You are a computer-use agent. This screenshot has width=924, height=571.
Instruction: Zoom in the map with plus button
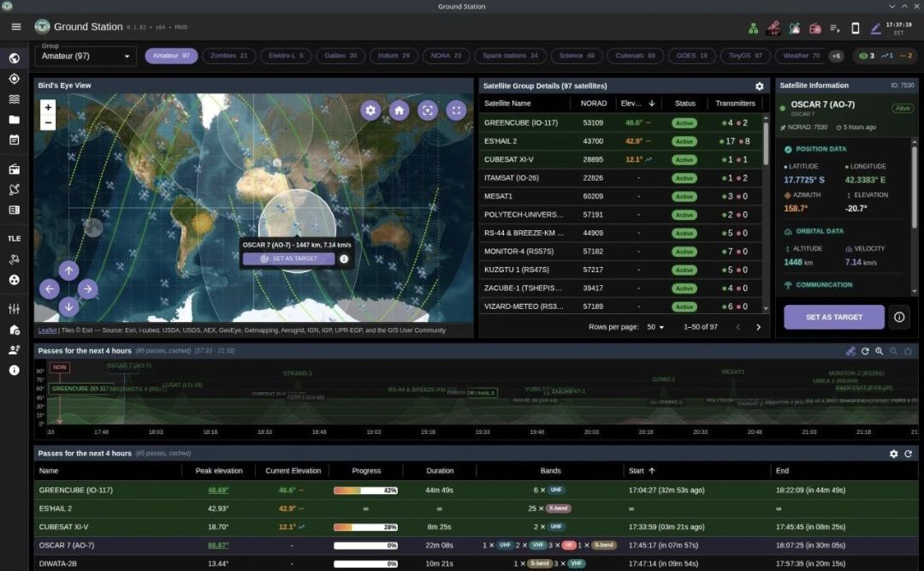tap(49, 107)
